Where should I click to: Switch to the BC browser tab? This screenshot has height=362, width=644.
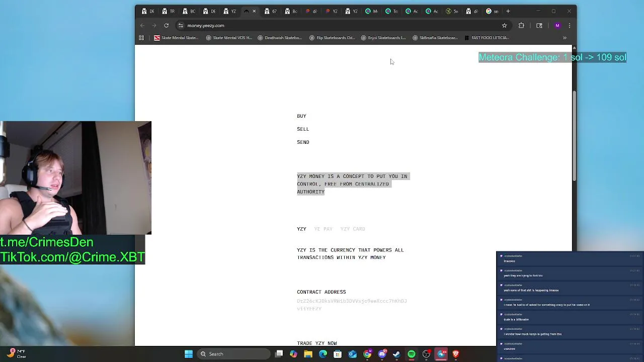pyautogui.click(x=189, y=11)
